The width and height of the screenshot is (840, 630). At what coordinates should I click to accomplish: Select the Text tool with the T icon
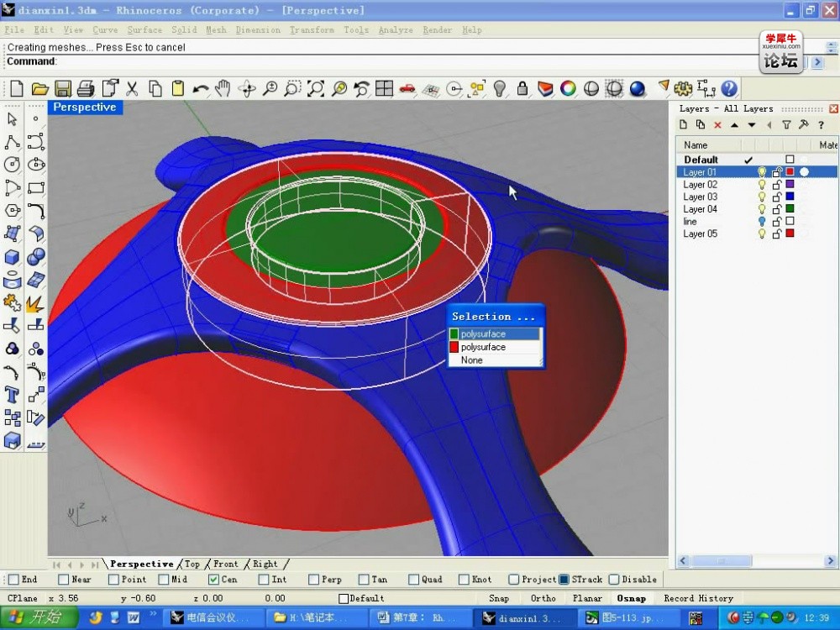(13, 395)
